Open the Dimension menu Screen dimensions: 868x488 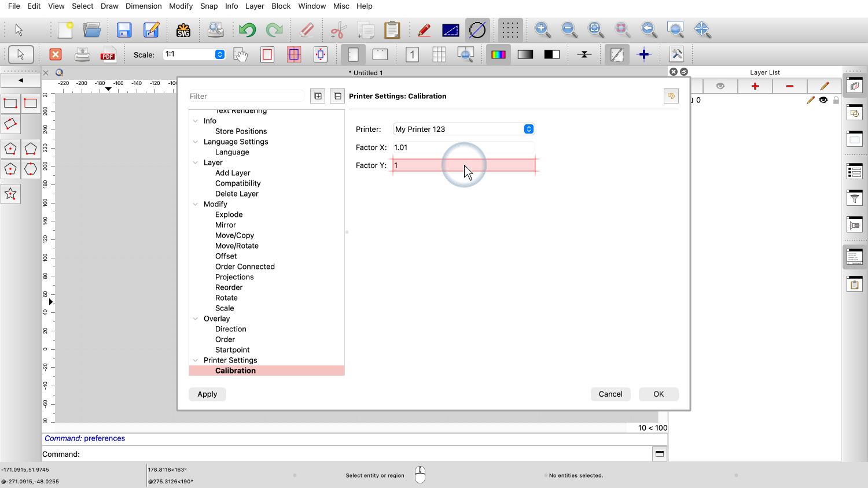tap(144, 6)
